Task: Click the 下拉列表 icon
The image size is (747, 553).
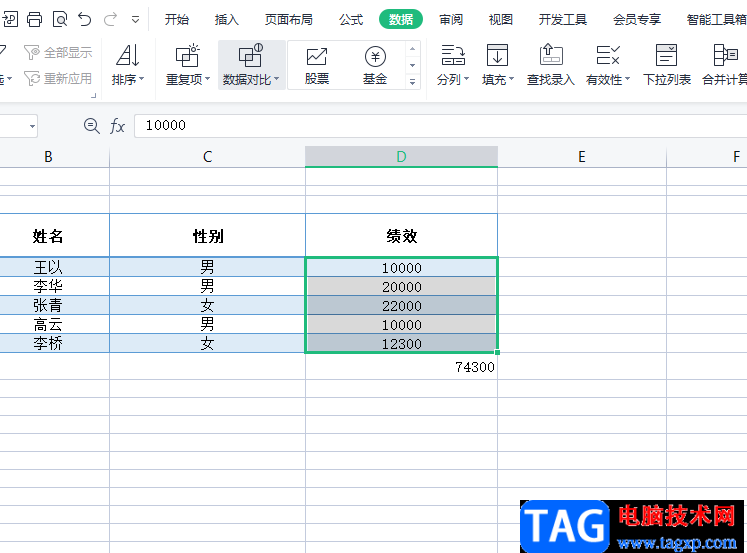Action: pos(666,55)
